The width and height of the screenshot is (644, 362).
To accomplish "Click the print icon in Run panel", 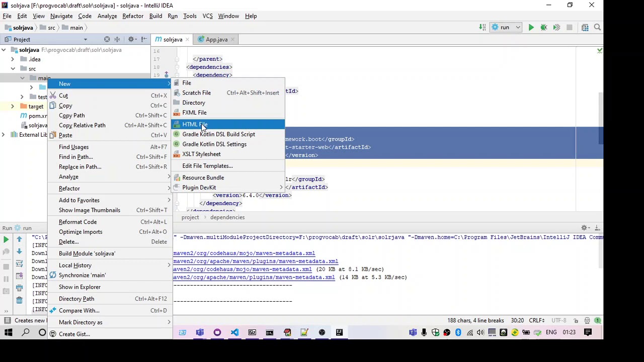I will (19, 288).
